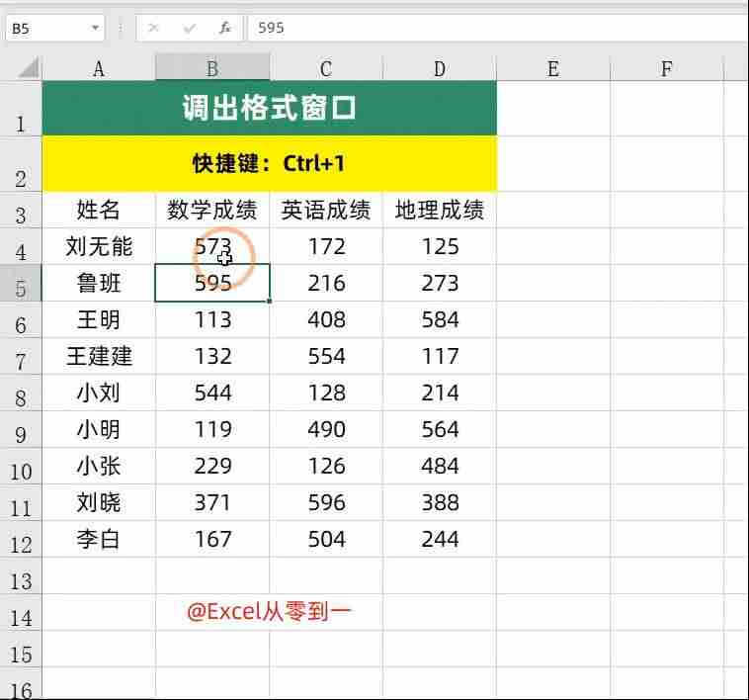Select column B header

coord(212,68)
